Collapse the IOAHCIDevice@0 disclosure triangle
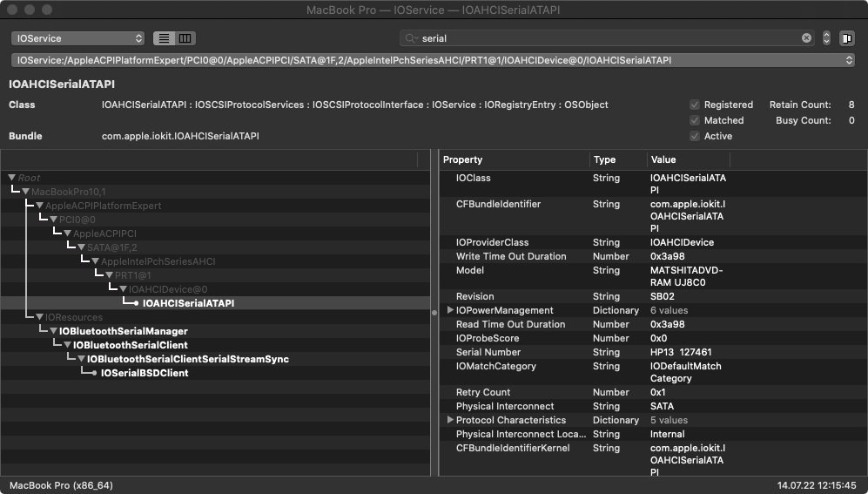 tap(123, 288)
